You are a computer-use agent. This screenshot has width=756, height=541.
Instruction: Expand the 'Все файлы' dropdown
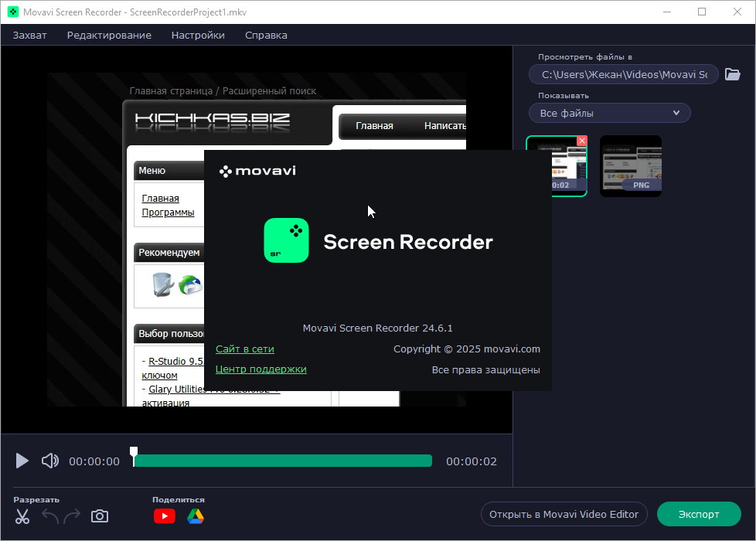(609, 113)
